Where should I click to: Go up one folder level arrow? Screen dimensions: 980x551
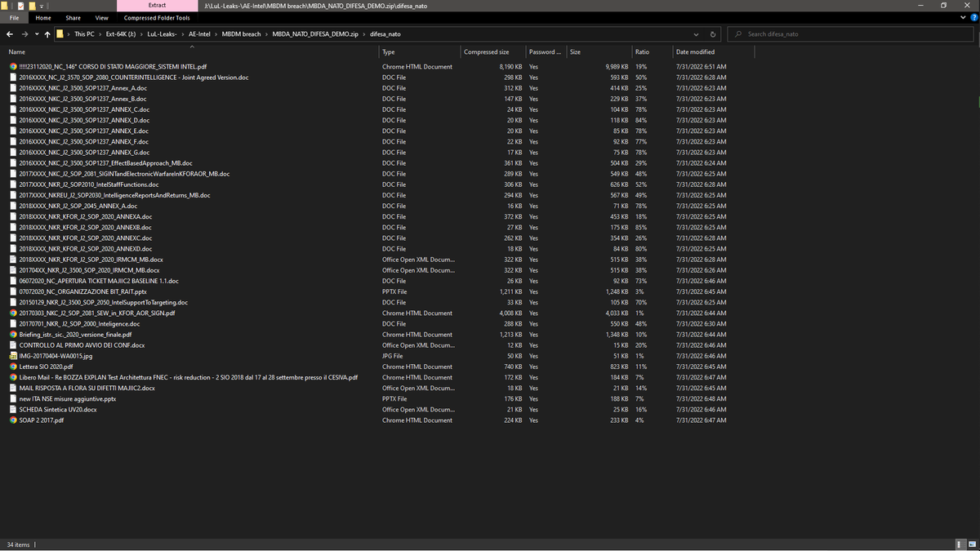[47, 34]
